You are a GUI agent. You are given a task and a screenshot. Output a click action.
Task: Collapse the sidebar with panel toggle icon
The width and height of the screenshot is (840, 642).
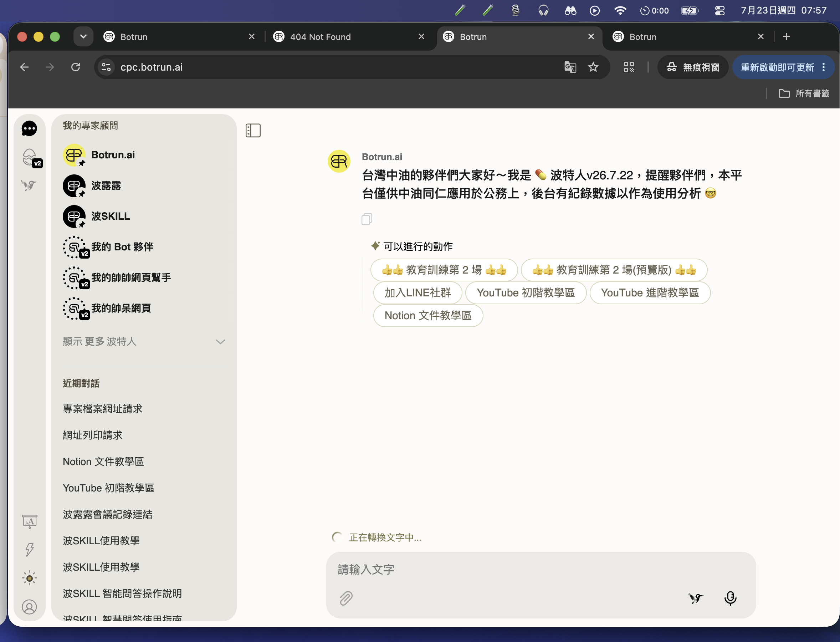(253, 131)
